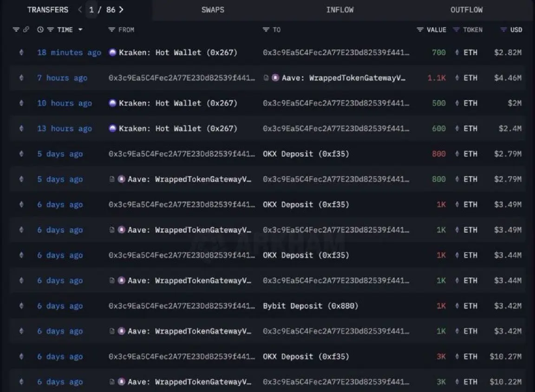Open the USD column filter
The width and height of the screenshot is (535, 392).
point(503,30)
